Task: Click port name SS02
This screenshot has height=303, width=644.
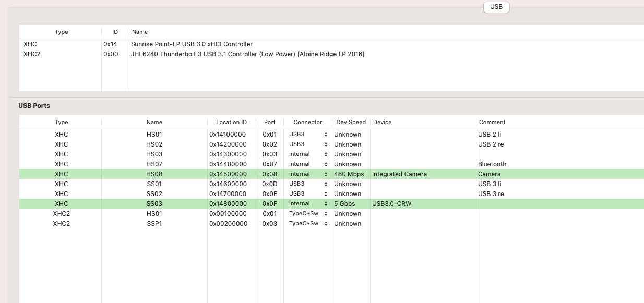Action: pos(154,194)
